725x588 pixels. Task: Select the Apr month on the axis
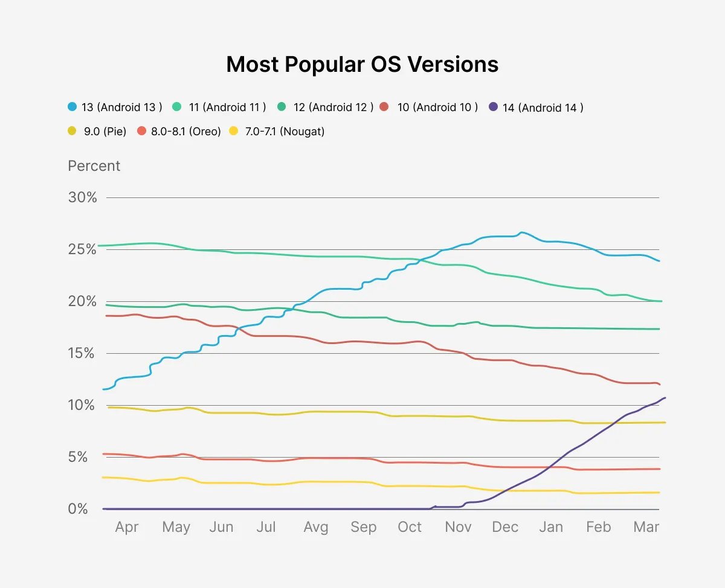tap(127, 527)
